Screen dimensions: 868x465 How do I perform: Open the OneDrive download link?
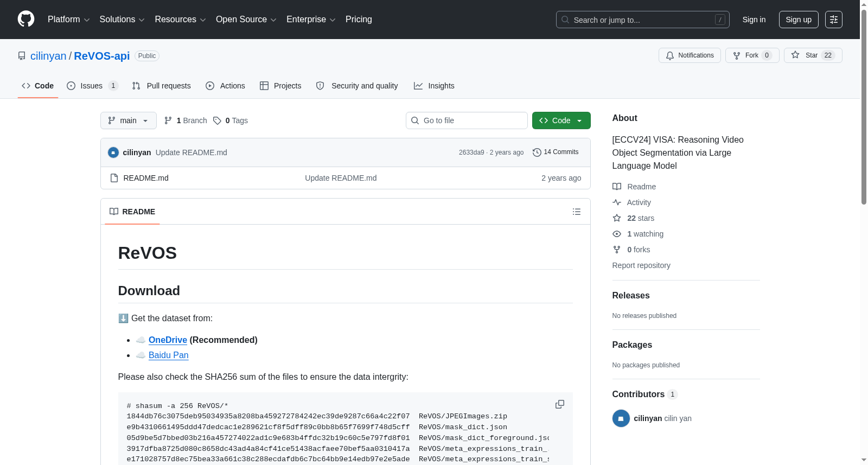tap(168, 340)
